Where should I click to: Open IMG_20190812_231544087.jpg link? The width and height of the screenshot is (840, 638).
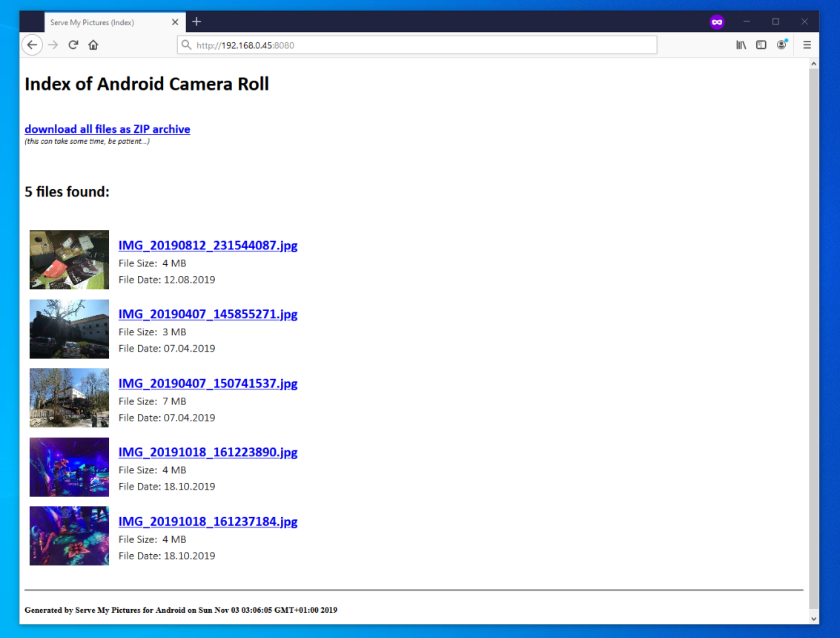[208, 246]
